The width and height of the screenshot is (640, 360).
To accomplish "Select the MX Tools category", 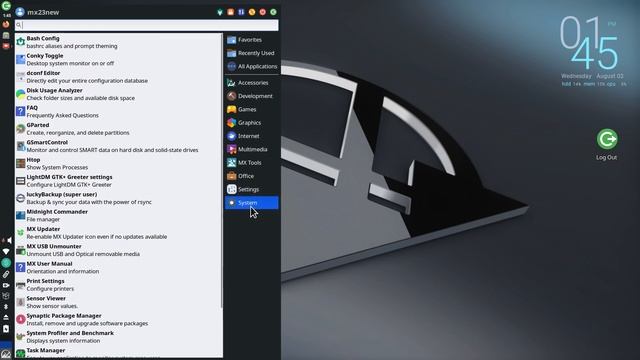I will (x=251, y=162).
